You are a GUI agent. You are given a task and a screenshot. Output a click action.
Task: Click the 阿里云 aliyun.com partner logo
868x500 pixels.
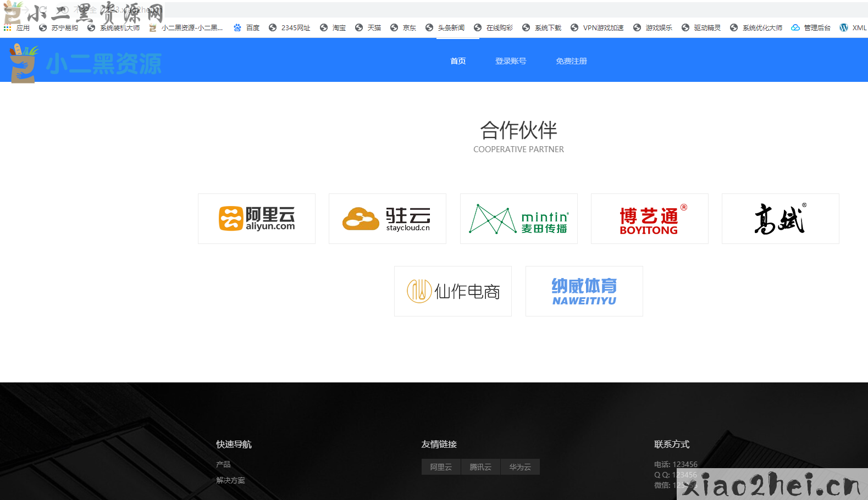coord(257,219)
